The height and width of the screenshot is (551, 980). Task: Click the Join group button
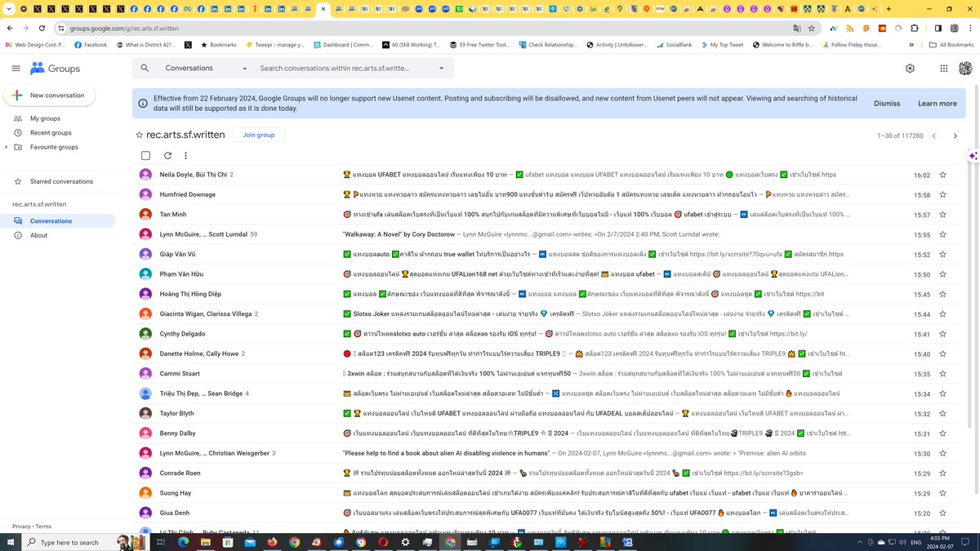tap(258, 135)
